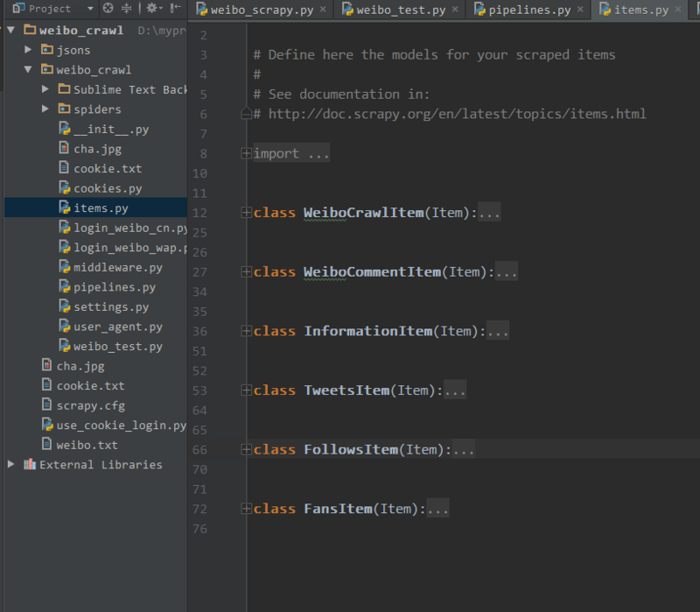Click Python file icon of middleware.py
The width and height of the screenshot is (700, 612).
tap(64, 267)
